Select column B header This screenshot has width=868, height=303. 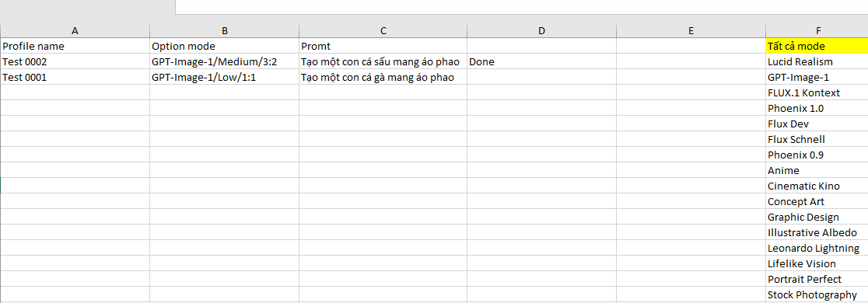click(x=224, y=31)
